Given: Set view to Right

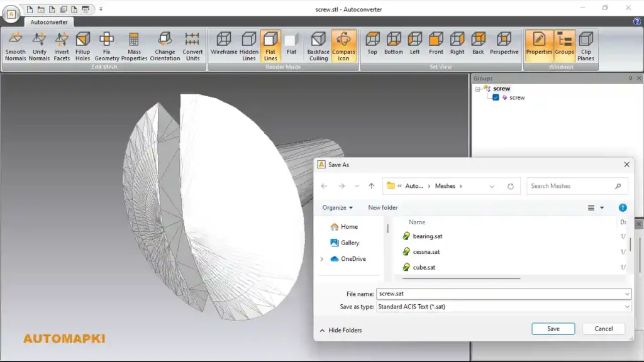Looking at the screenshot, I should pyautogui.click(x=457, y=43).
